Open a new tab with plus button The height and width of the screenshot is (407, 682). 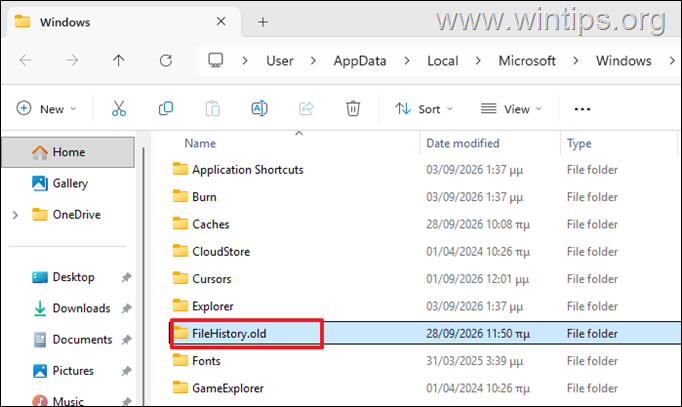pyautogui.click(x=263, y=22)
